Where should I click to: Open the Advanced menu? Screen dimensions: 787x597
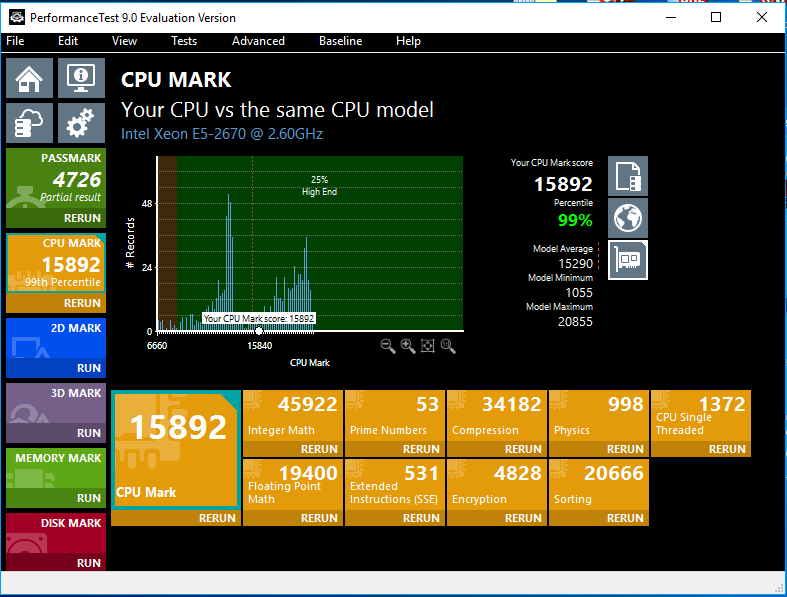pyautogui.click(x=258, y=41)
